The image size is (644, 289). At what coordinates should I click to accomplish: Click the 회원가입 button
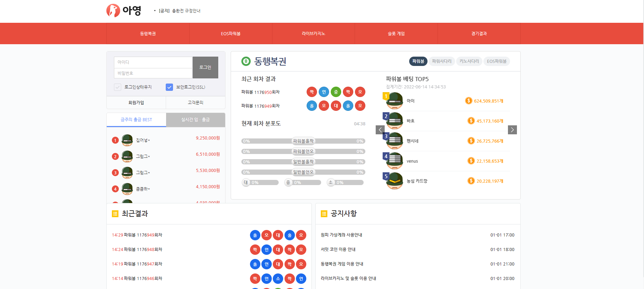(x=136, y=103)
